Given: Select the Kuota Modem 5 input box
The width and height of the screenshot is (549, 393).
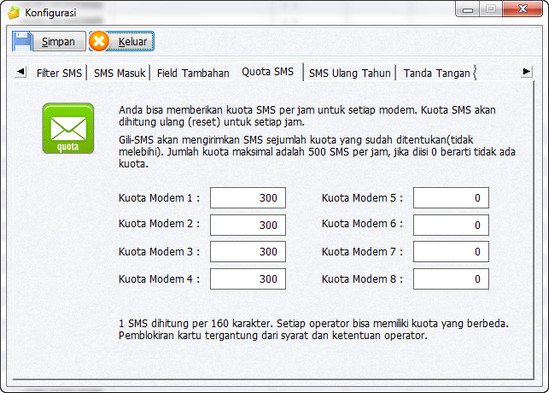Looking at the screenshot, I should (451, 198).
